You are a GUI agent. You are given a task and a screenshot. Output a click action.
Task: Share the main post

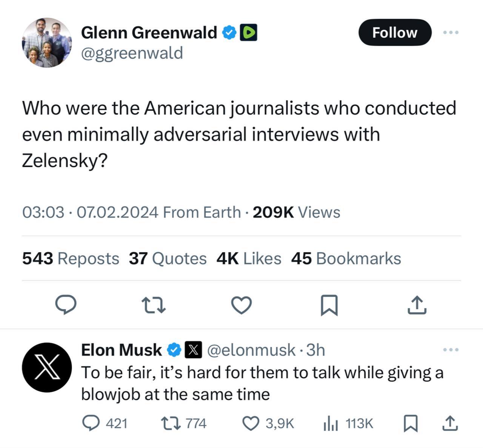tap(417, 305)
